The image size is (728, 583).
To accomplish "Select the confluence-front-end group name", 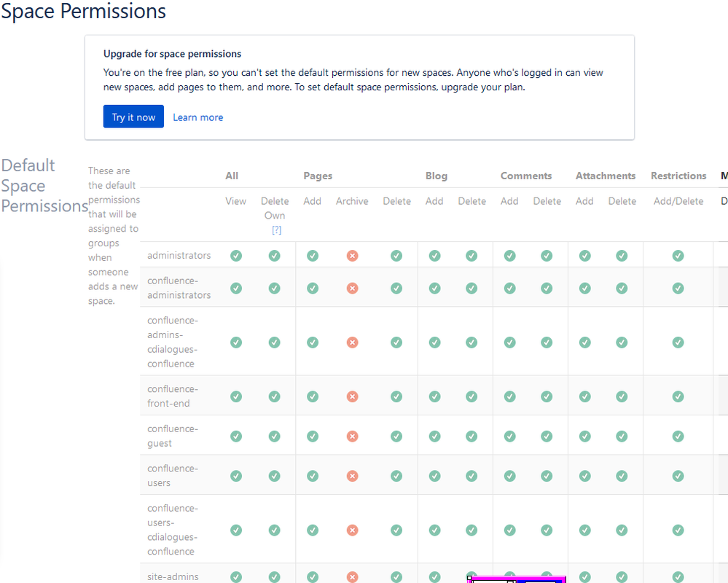I will coord(173,396).
